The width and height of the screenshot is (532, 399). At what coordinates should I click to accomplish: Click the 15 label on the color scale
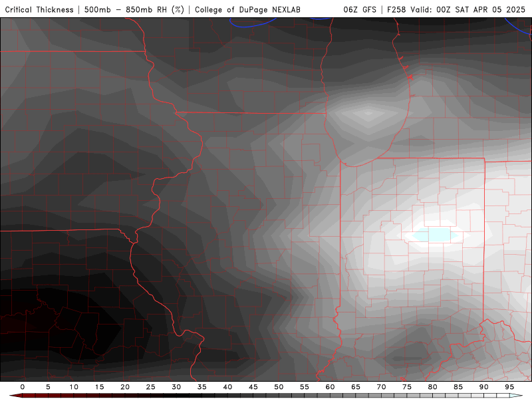coord(99,387)
